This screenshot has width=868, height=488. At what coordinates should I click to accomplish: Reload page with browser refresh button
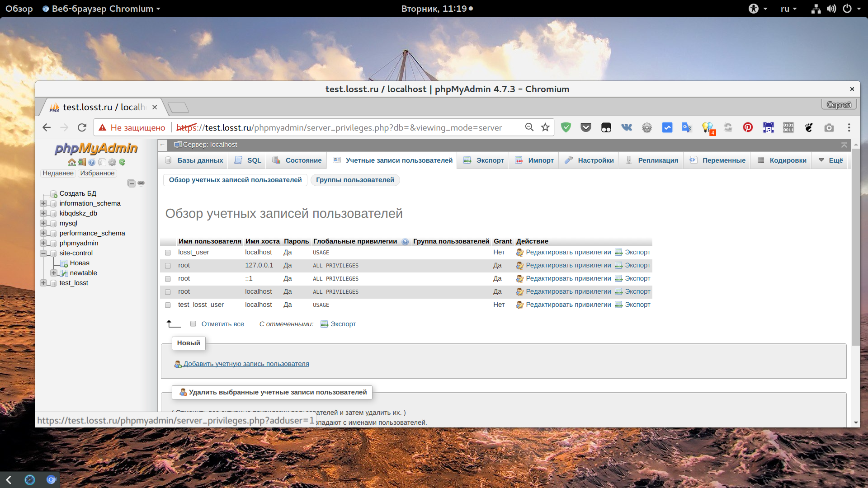click(82, 127)
